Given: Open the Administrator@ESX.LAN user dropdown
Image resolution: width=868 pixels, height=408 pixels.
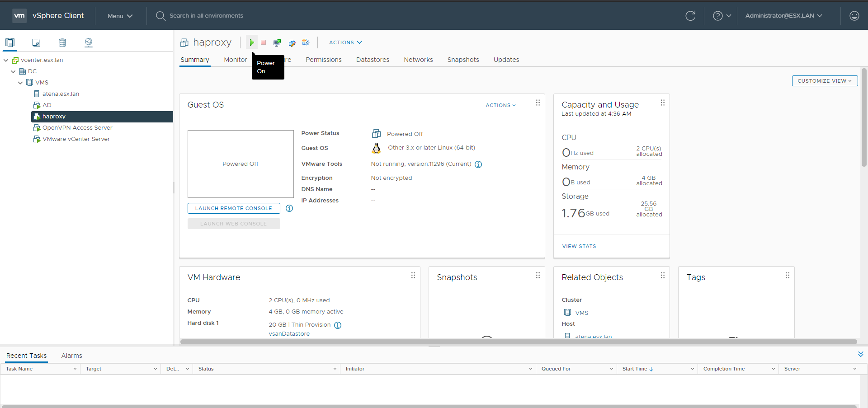Looking at the screenshot, I should click(x=783, y=16).
